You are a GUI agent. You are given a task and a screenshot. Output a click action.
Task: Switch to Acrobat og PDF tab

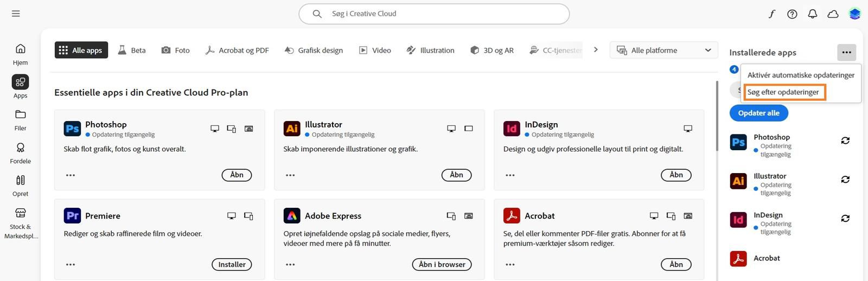pos(237,50)
